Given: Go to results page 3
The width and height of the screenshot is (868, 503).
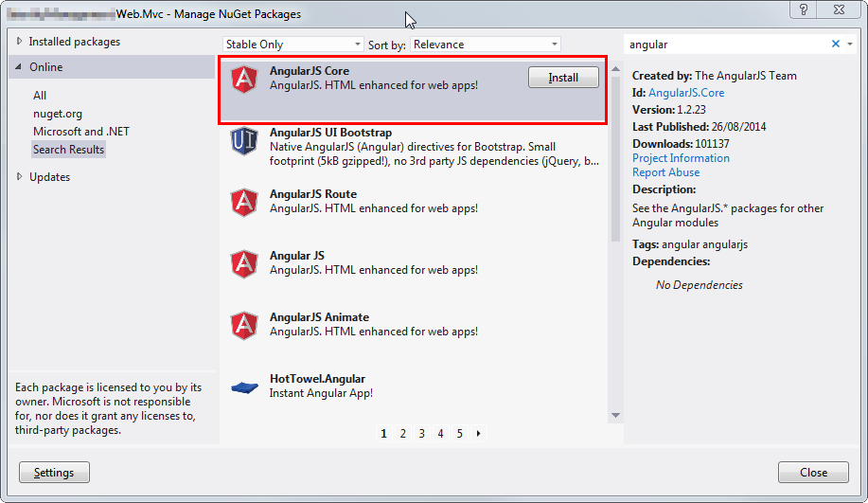Looking at the screenshot, I should (x=422, y=433).
